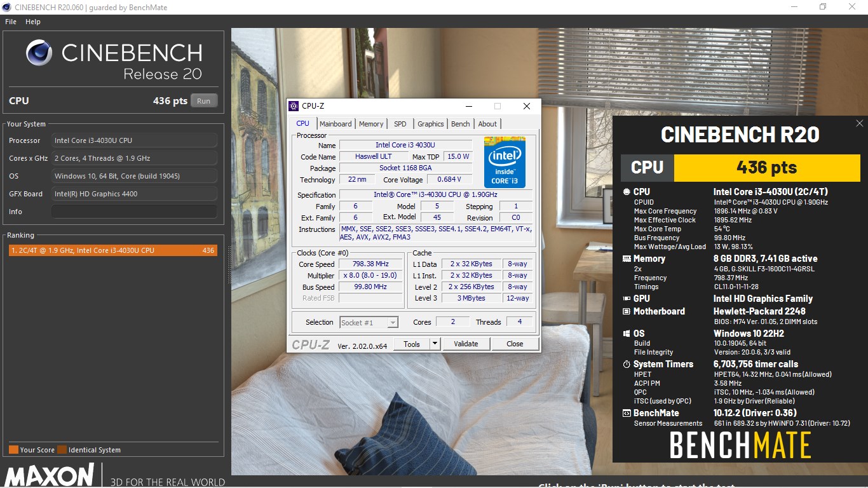Click the Windows OS icon in BenchMate panel

(x=627, y=334)
